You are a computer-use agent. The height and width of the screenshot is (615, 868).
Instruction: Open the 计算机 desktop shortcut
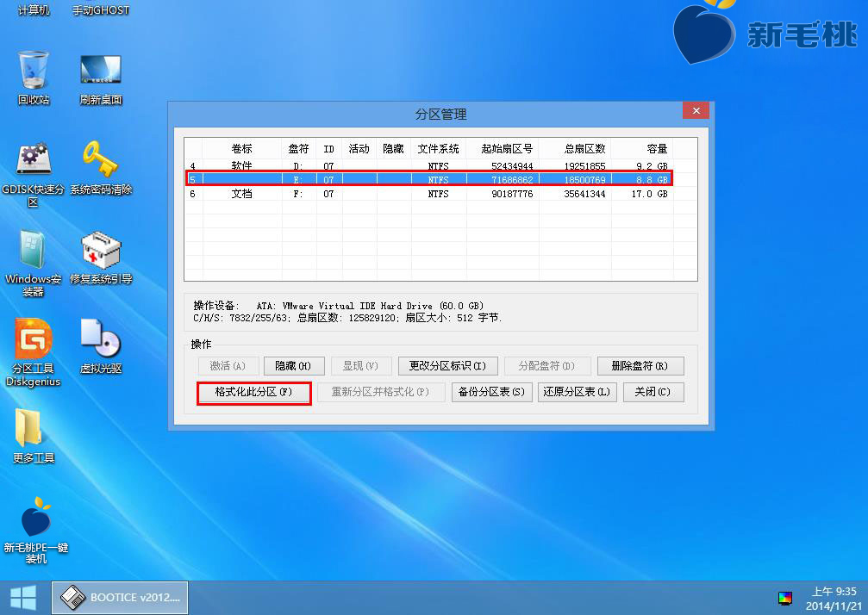click(x=34, y=9)
